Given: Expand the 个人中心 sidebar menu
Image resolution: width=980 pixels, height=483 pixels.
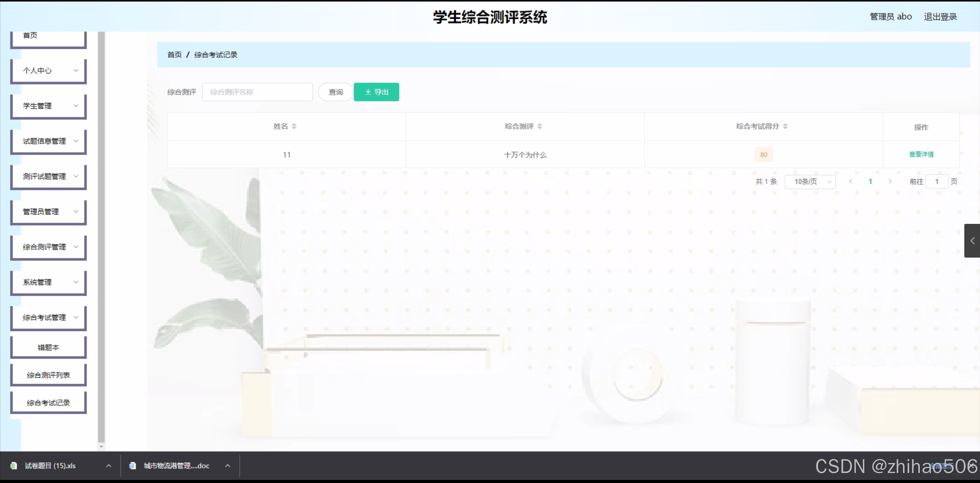Looking at the screenshot, I should coord(49,71).
